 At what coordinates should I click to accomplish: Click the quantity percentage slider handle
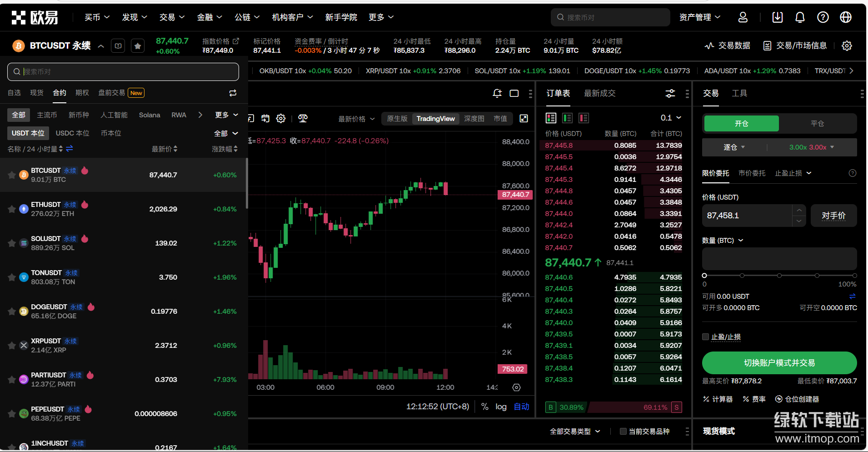[x=704, y=276]
